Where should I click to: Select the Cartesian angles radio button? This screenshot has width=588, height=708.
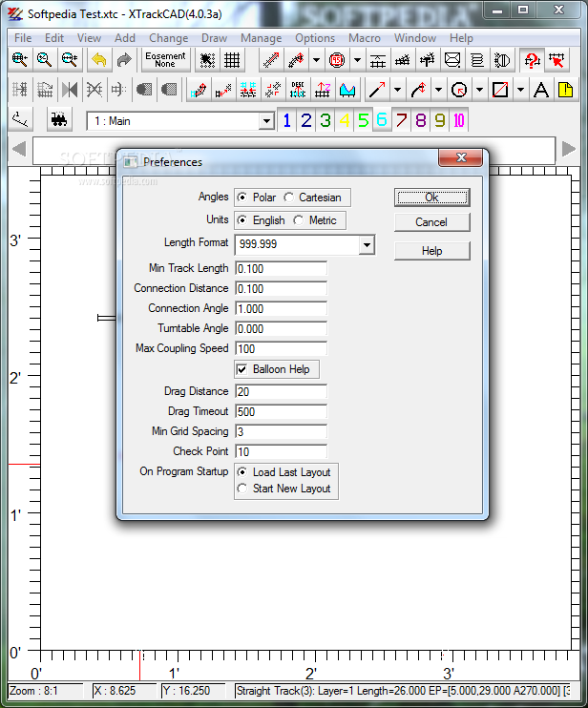coord(288,198)
